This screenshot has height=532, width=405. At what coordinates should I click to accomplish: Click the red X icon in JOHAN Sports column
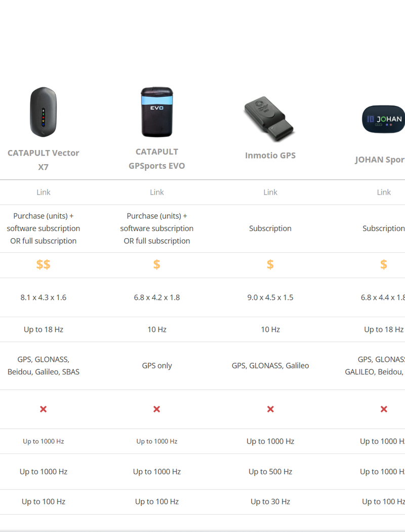point(383,409)
